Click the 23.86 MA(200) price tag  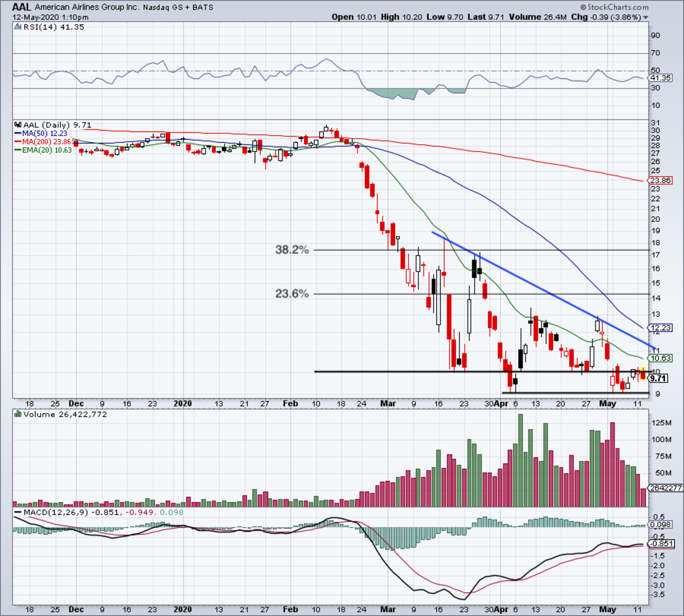660,181
